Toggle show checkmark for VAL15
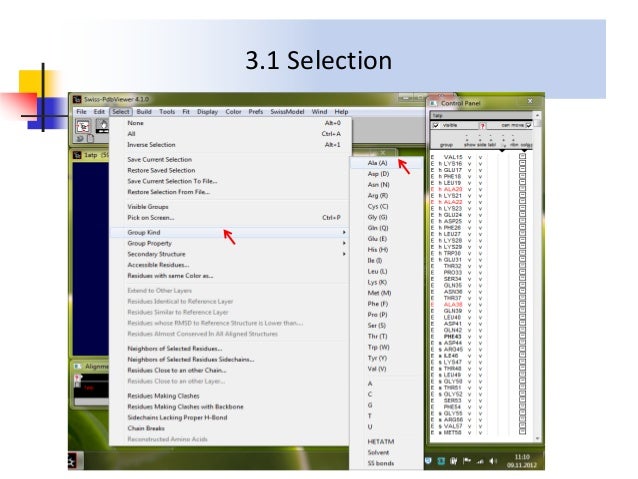 tap(469, 157)
